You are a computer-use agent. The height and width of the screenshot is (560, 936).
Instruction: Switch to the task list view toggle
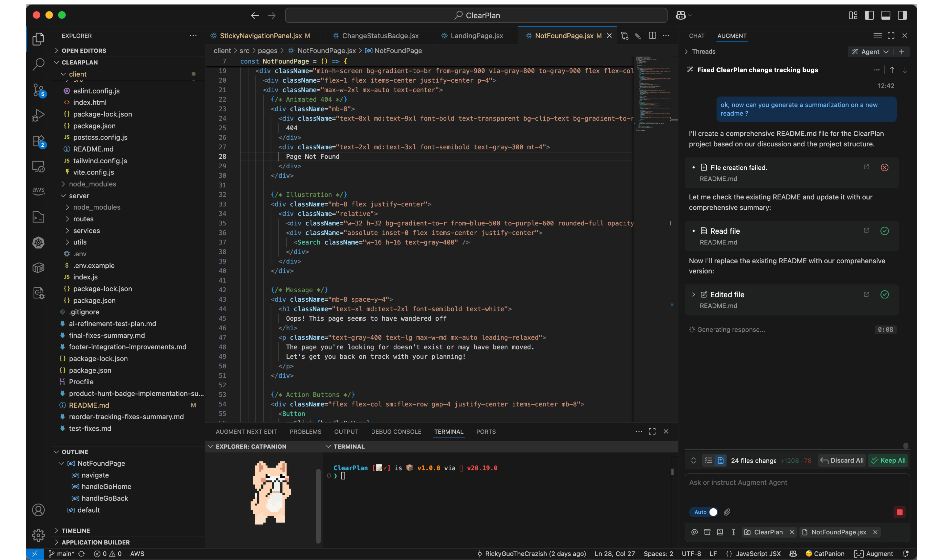pyautogui.click(x=708, y=460)
